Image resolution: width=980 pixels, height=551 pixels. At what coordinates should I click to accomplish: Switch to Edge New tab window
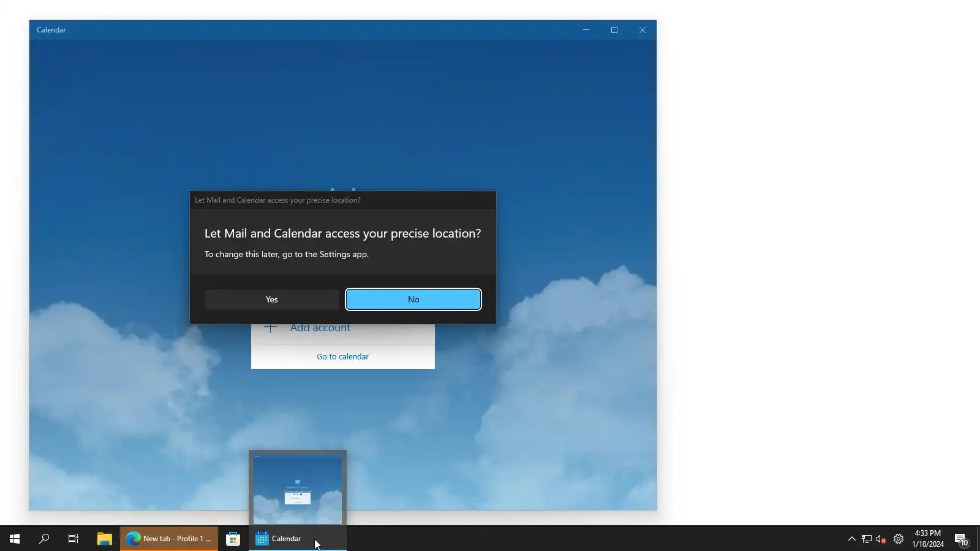pyautogui.click(x=169, y=539)
